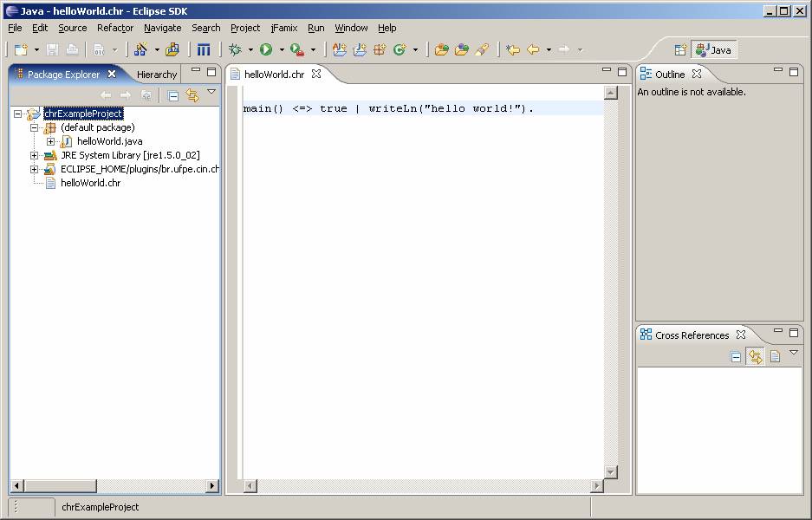Image resolution: width=812 pixels, height=520 pixels.
Task: Open the Package Explorer view menu arrow
Action: tap(211, 92)
